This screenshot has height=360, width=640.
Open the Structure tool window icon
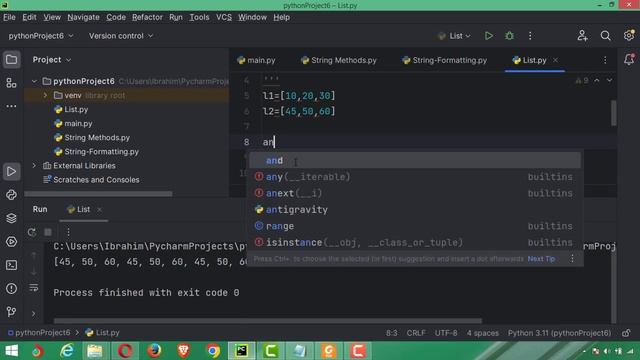tap(11, 83)
